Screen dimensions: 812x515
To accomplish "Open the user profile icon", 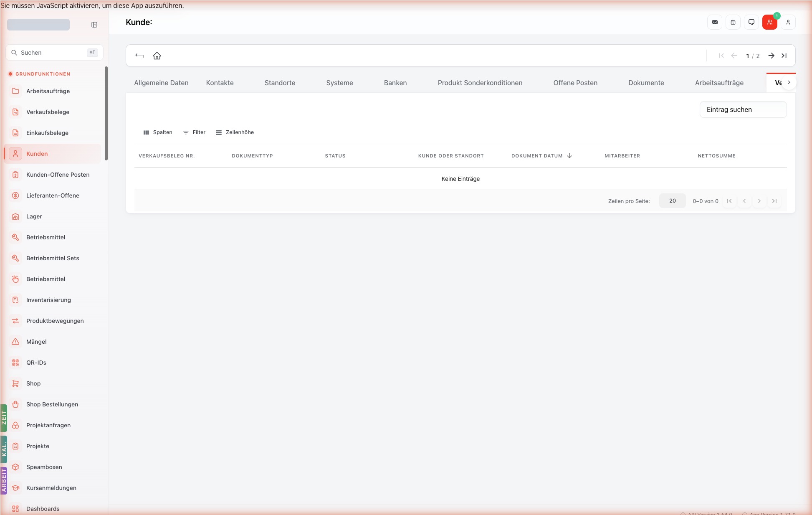I will (x=788, y=22).
